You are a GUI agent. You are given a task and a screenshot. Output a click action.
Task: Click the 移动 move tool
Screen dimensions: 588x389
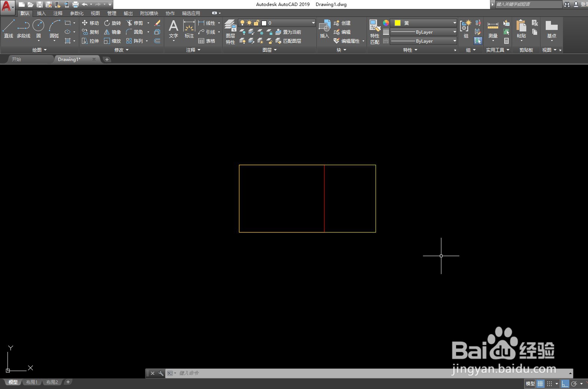[90, 23]
